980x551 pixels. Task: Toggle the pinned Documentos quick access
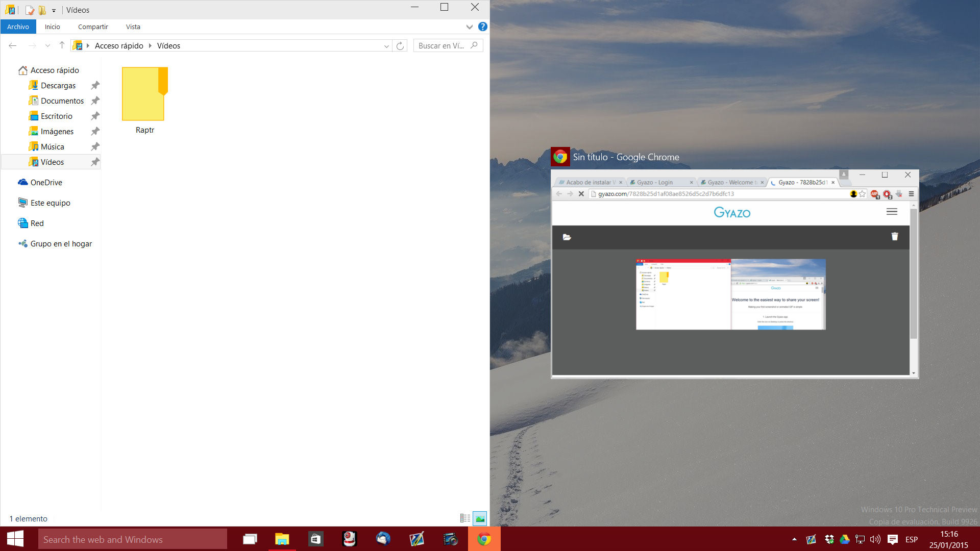tap(95, 101)
